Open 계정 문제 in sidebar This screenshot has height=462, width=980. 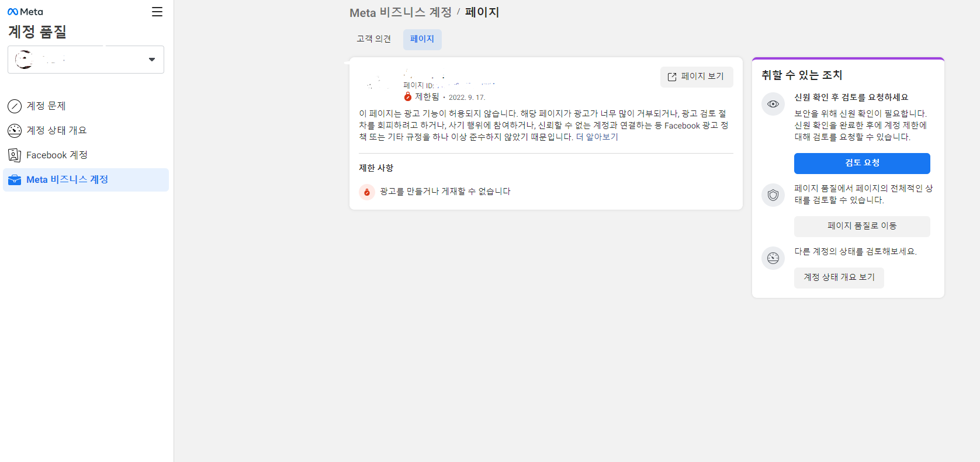click(86, 106)
